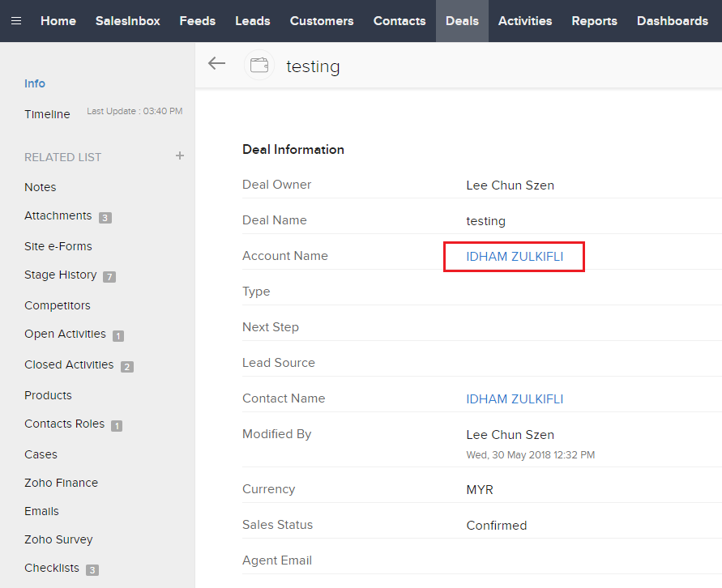This screenshot has height=588, width=722.
Task: Click the back arrow icon
Action: (x=216, y=64)
